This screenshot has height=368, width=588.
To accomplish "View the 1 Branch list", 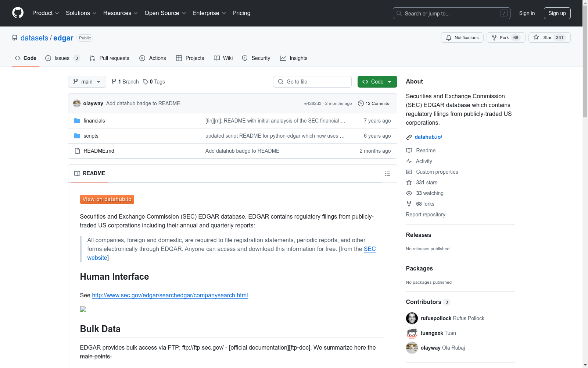I will [125, 82].
